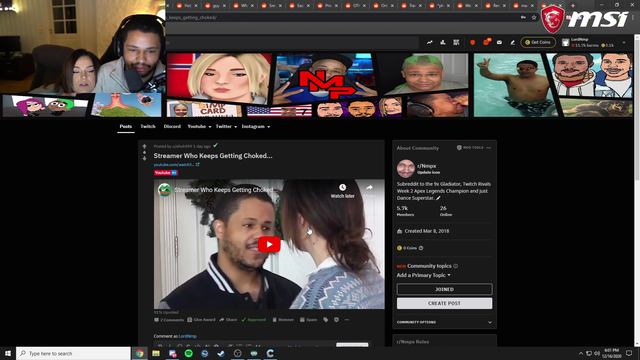Select the Posts tab
640x360 pixels.
[x=126, y=127]
